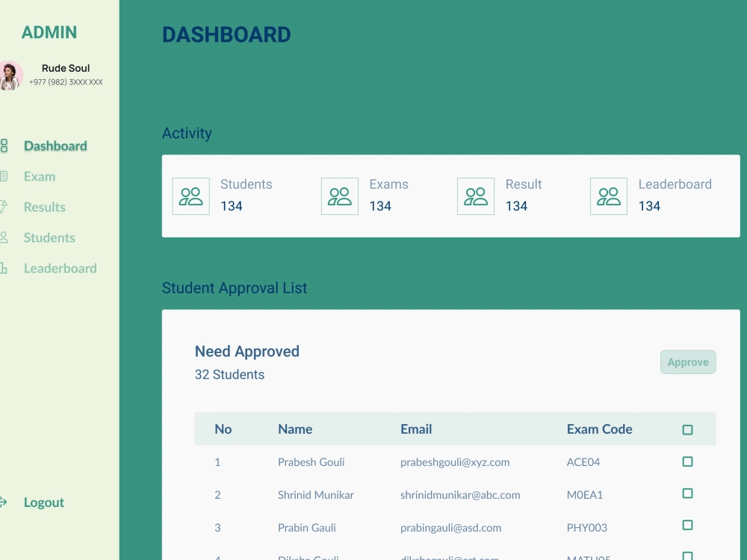This screenshot has width=747, height=560.
Task: Click the Students person icon in sidebar
Action: 4,237
